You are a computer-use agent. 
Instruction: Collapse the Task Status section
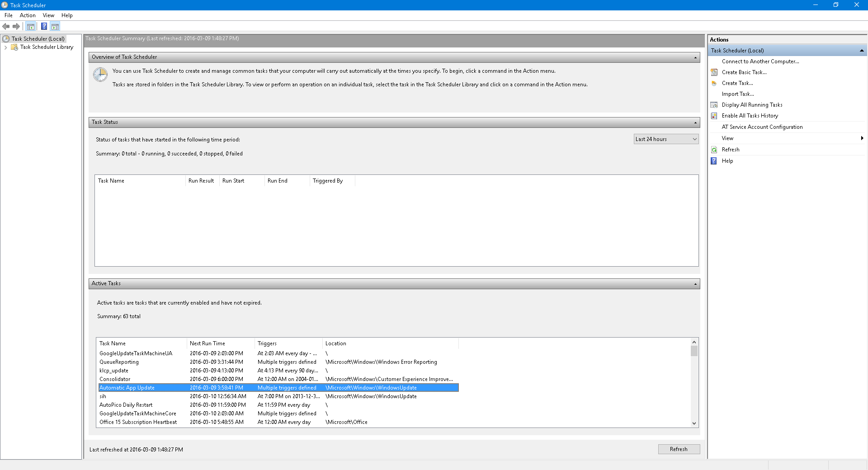point(695,122)
